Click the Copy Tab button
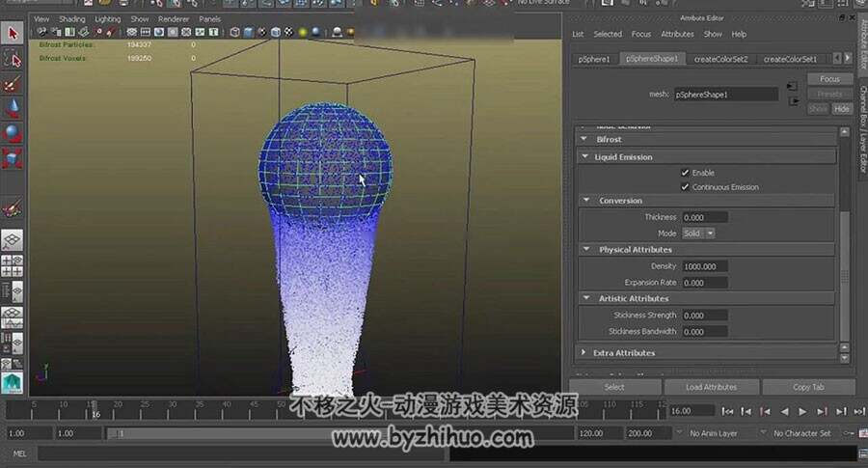Viewport: 868px width, 468px height. [808, 387]
